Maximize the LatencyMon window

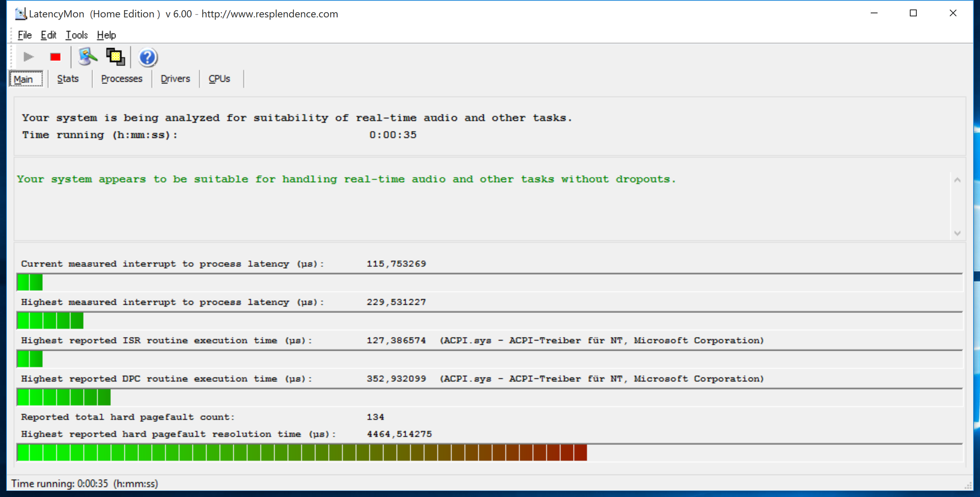[x=913, y=13]
